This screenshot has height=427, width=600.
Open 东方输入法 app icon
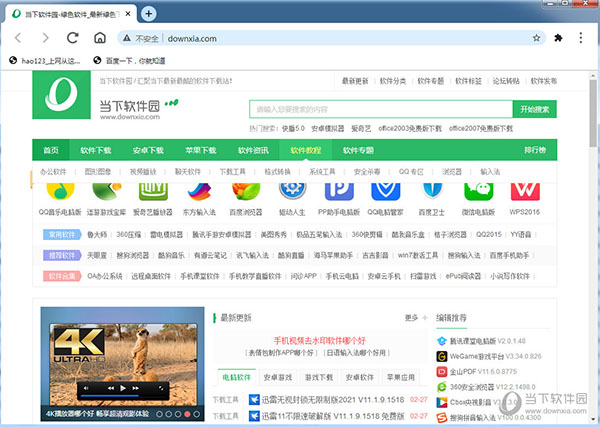click(x=199, y=191)
